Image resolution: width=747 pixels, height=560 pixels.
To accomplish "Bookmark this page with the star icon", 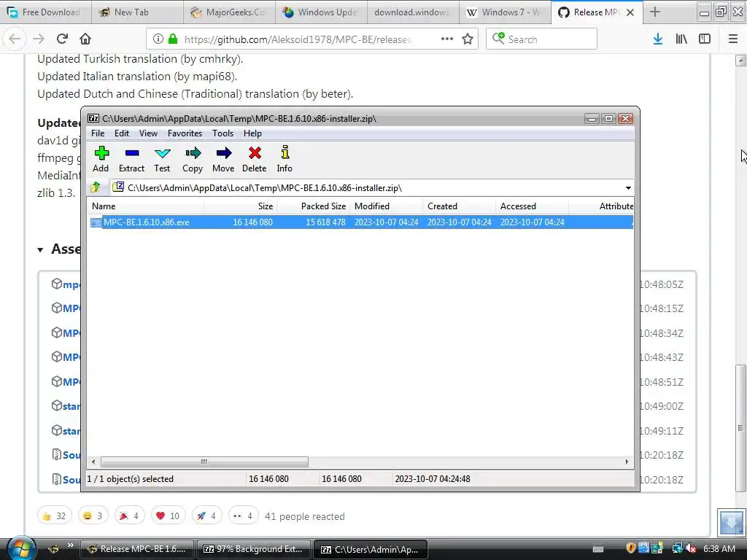I will click(x=468, y=39).
